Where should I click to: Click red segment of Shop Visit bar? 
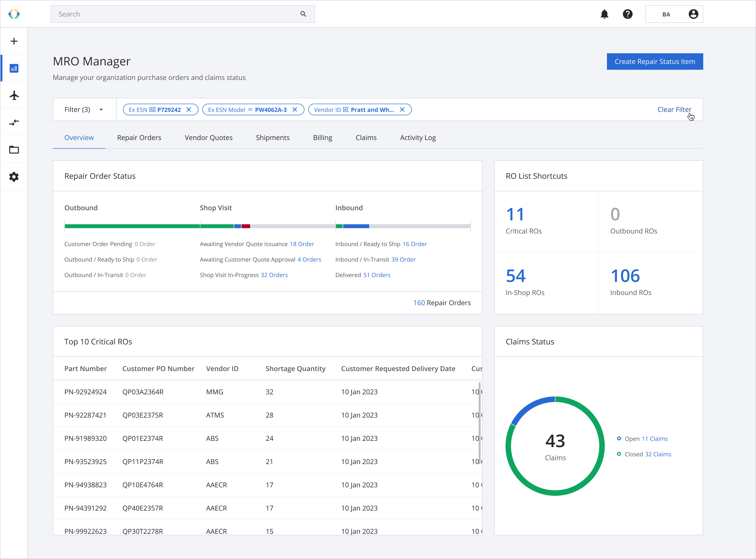(x=246, y=226)
